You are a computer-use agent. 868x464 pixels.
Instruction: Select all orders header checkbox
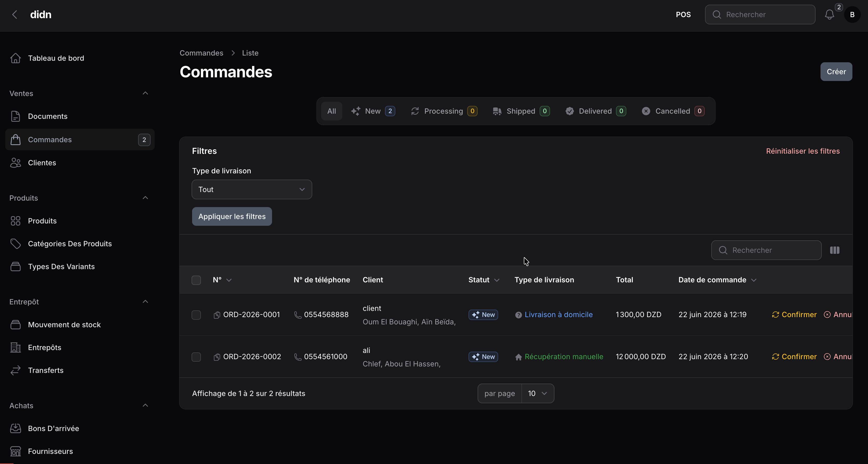click(x=196, y=280)
